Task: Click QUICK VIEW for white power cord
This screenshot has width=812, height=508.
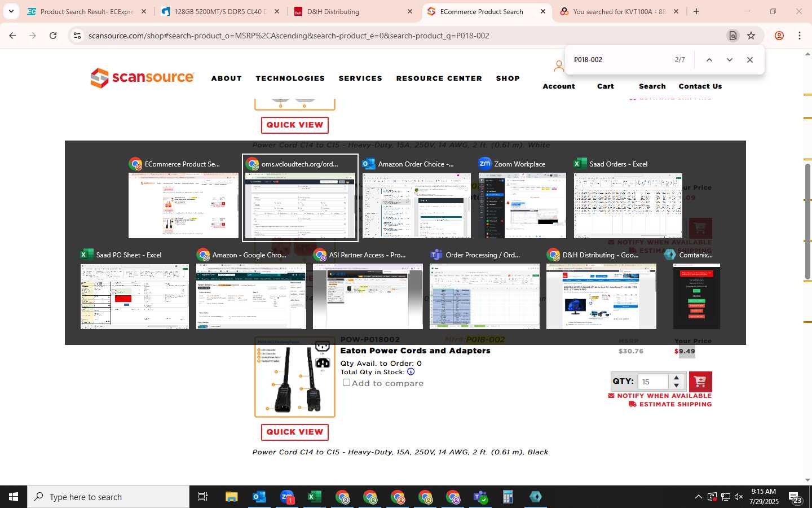Action: [x=295, y=125]
